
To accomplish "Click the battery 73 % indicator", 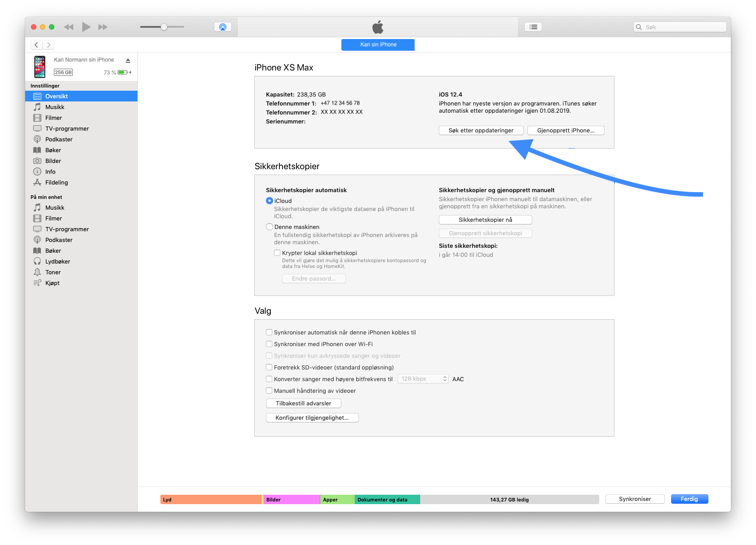I will point(118,72).
